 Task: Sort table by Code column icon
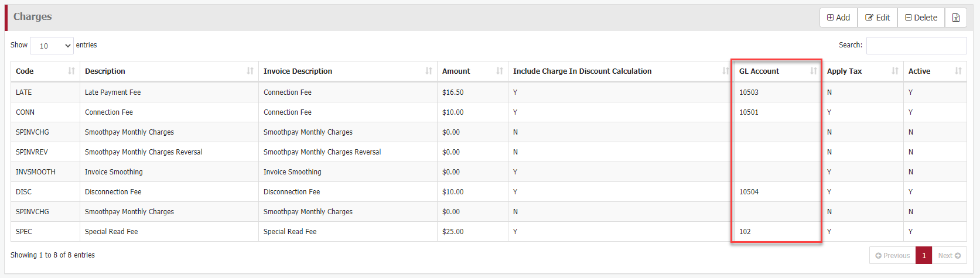click(x=71, y=71)
